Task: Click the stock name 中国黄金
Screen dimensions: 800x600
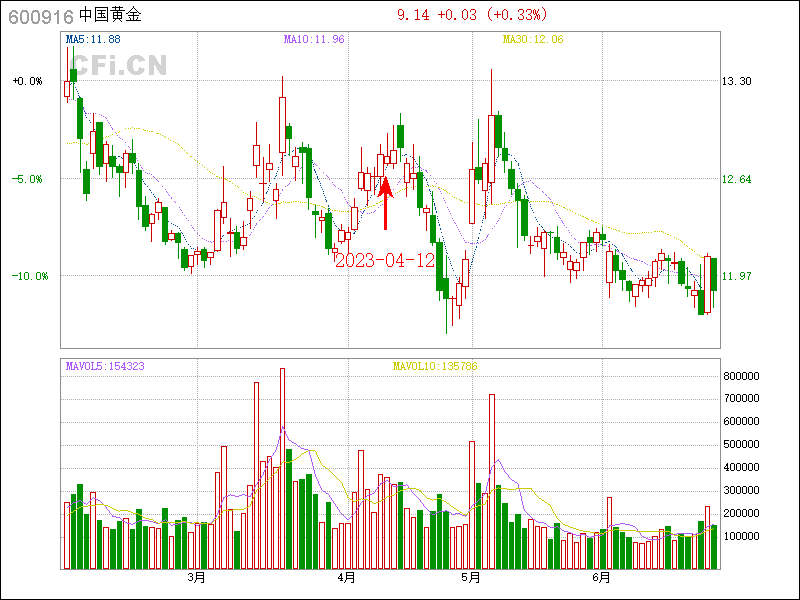Action: (111, 15)
